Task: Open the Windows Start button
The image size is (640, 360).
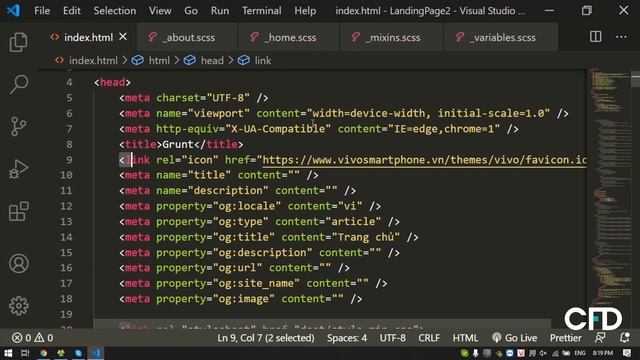Action: tap(8, 353)
